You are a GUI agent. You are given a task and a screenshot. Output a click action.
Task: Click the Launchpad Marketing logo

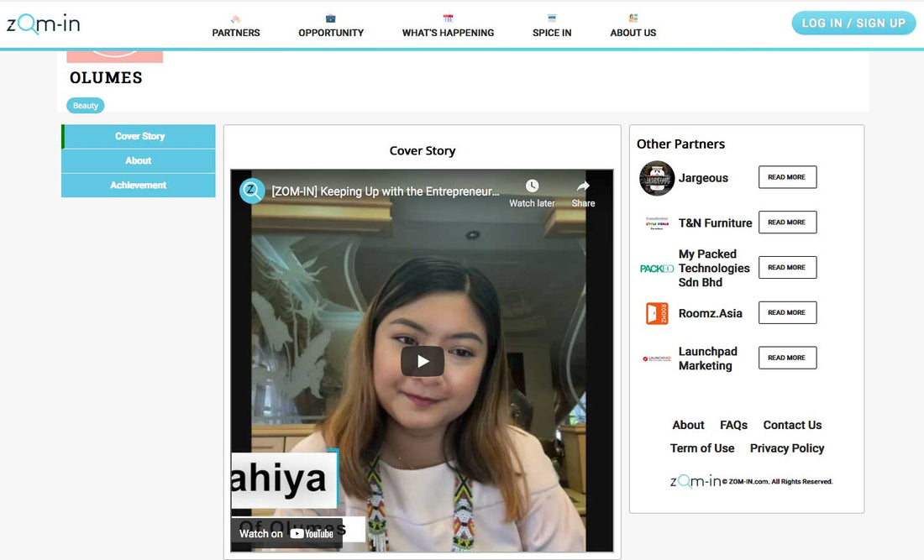coord(657,359)
